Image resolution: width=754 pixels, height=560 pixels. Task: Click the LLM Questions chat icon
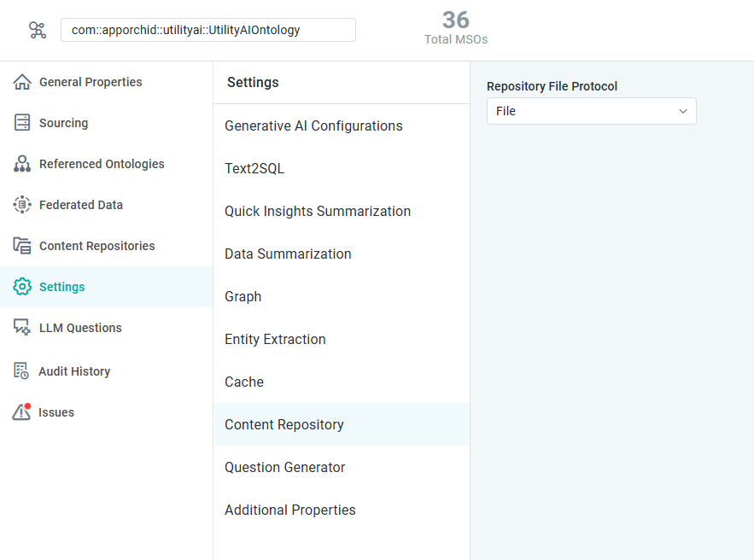[x=22, y=328]
